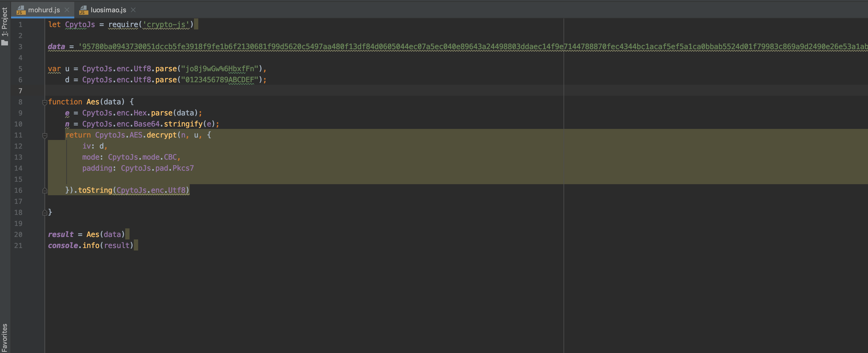Switch to the luosimao.js tab
This screenshot has width=868, height=353.
[x=108, y=10]
